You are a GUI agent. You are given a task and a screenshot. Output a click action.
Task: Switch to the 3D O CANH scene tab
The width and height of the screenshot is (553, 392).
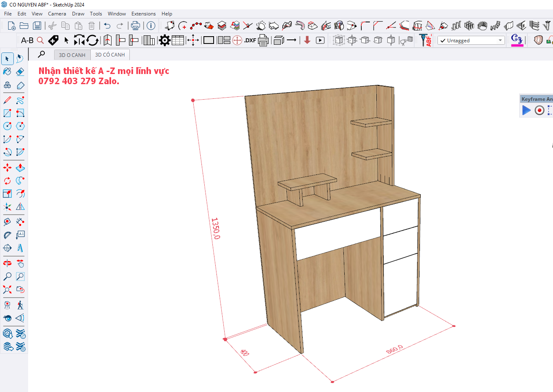tap(72, 55)
